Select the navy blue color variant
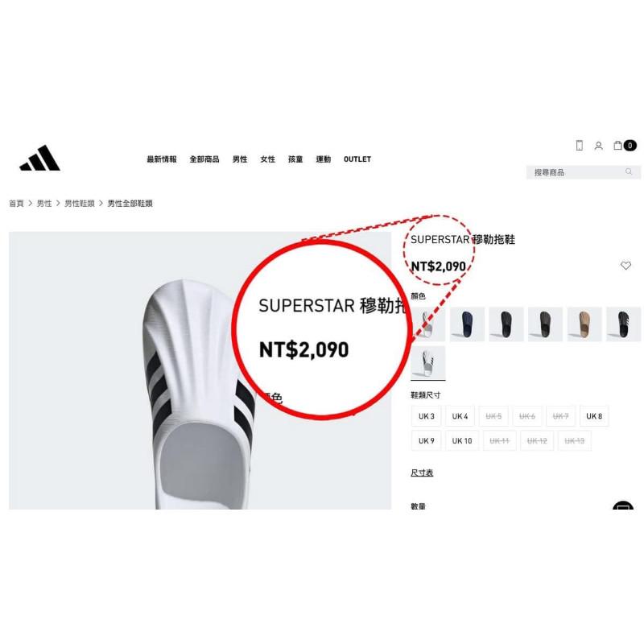Screen dimensions: 644x644 tap(467, 324)
